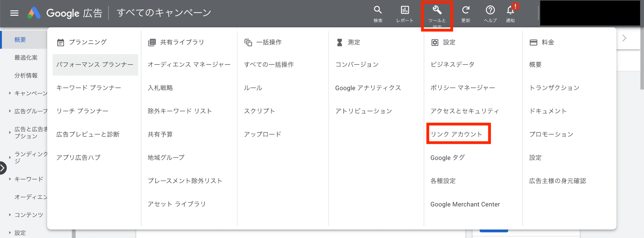Screen dimensions: 644x238
Task: Open Google アナリティクス
Action: coord(368,88)
